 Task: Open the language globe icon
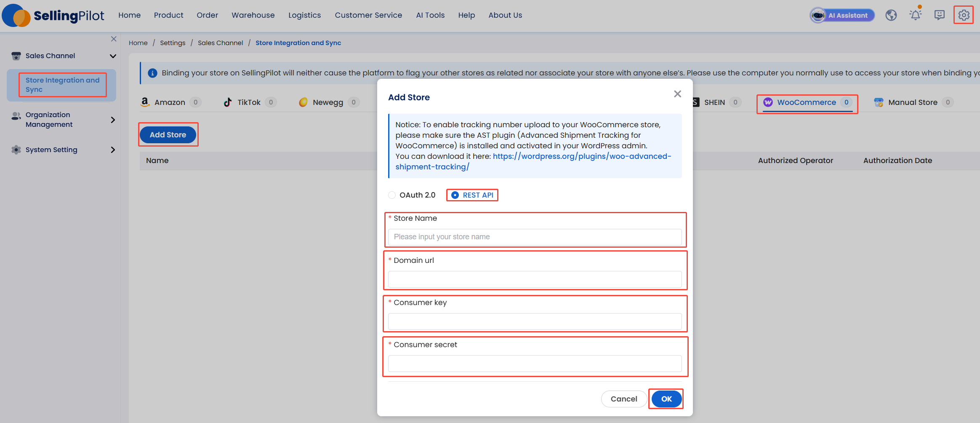coord(891,16)
